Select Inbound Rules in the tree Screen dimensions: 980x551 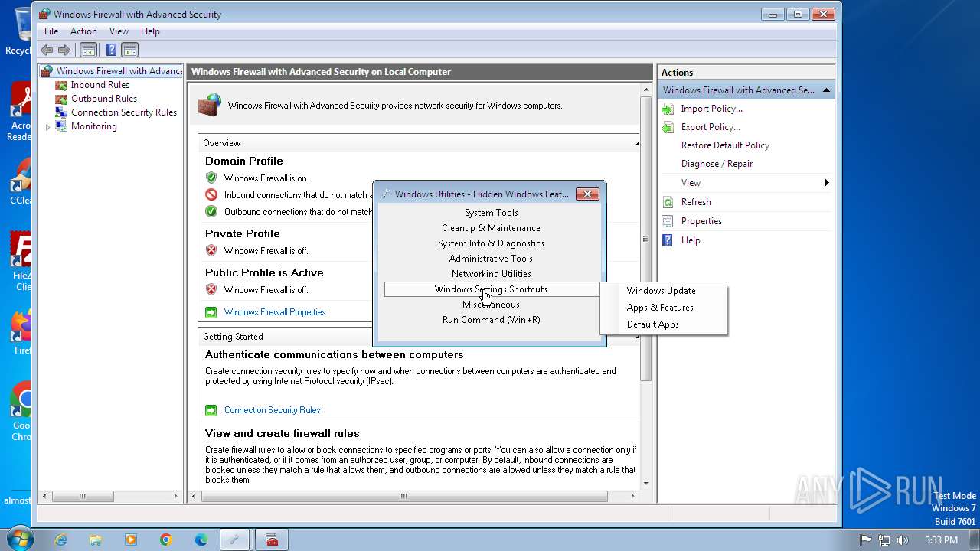[x=100, y=85]
